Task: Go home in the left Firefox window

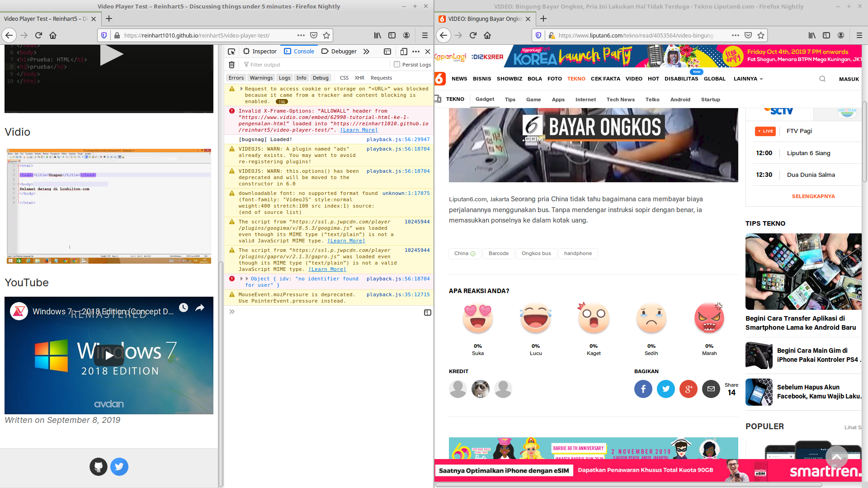Action: click(x=53, y=35)
